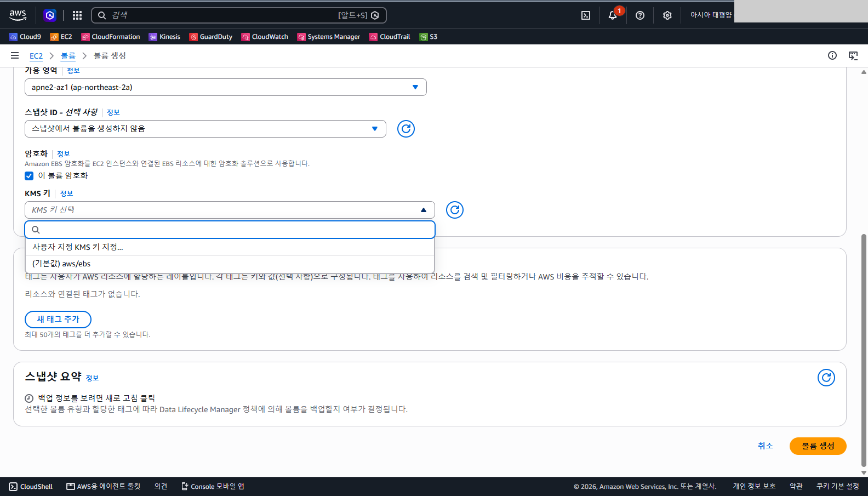Click the 새 태그 추가 button

(58, 320)
